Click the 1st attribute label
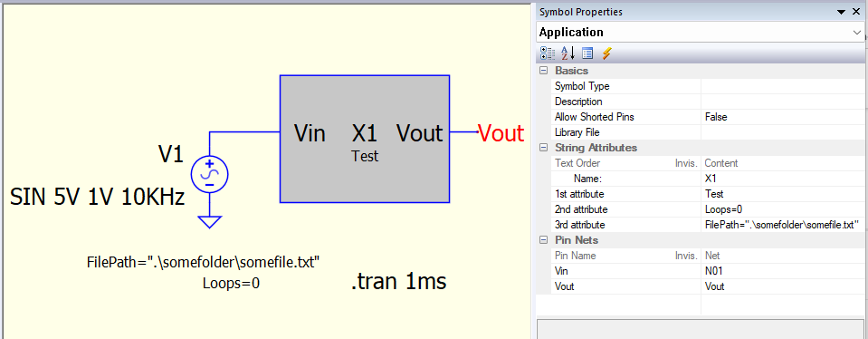Screen dimensions: 868x339 579,194
